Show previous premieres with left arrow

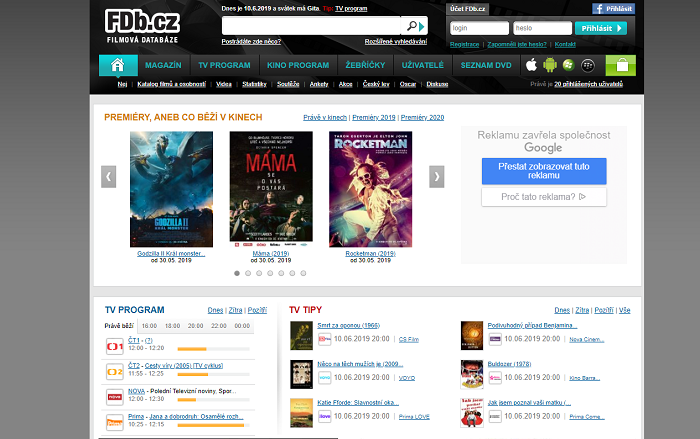tap(109, 177)
